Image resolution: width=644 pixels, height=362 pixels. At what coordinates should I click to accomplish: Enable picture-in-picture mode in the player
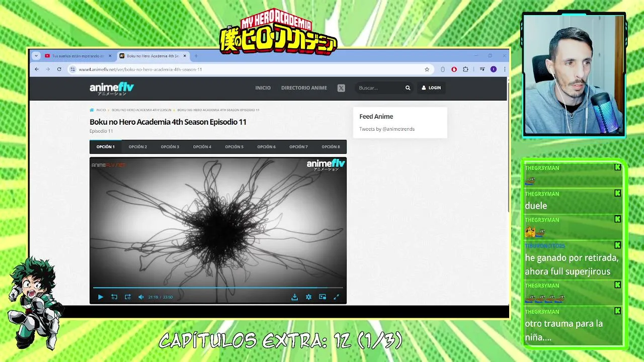(323, 297)
